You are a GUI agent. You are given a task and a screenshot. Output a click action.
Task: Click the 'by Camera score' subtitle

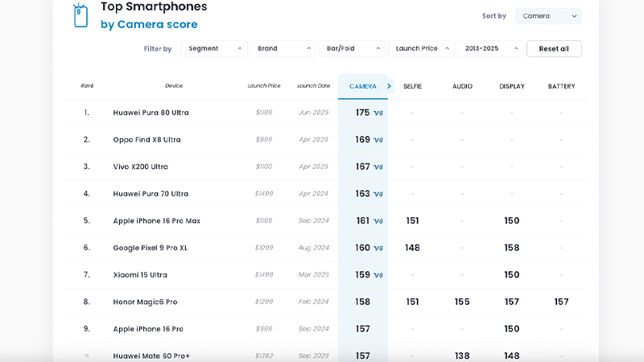(x=149, y=25)
